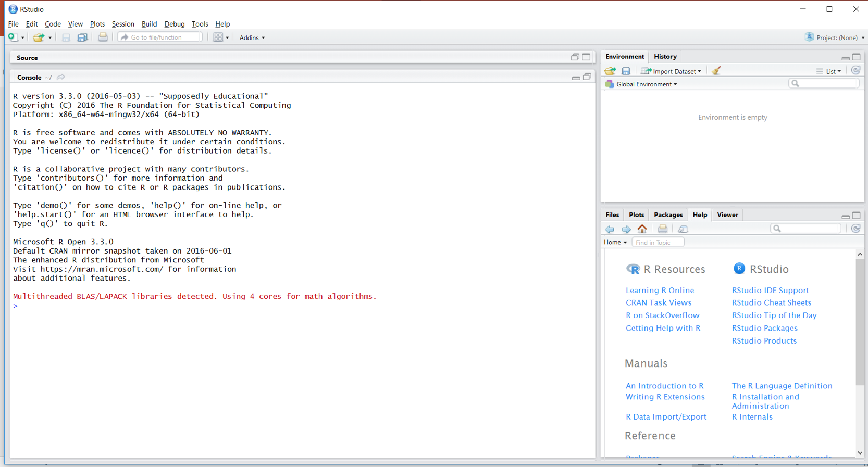
Task: Open the Import Dataset dropdown
Action: tap(671, 71)
